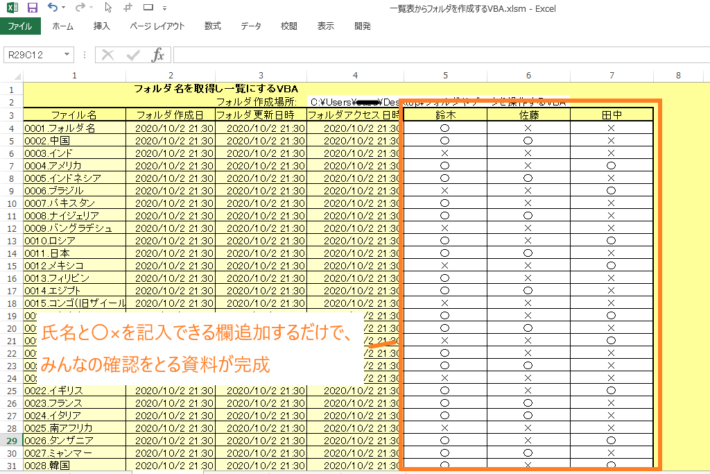710x474 pixels.
Task: Switch to the 挿入 ribbon tab
Action: tap(101, 26)
